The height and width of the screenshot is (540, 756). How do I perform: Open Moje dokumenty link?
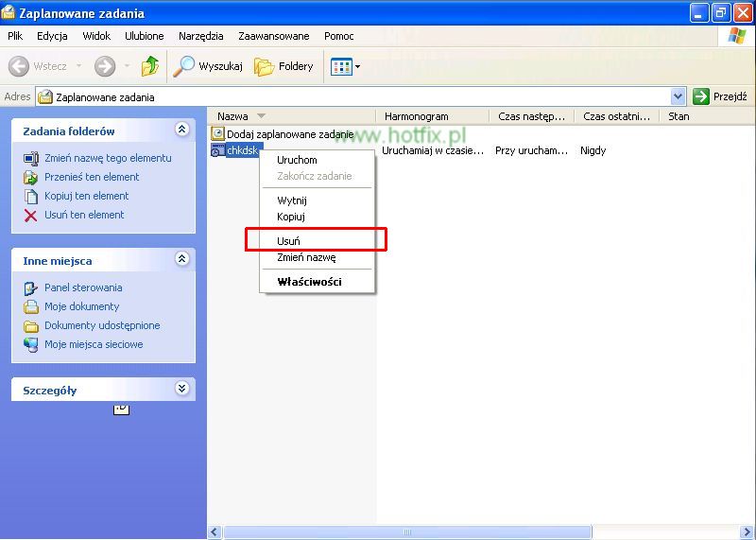(x=81, y=306)
